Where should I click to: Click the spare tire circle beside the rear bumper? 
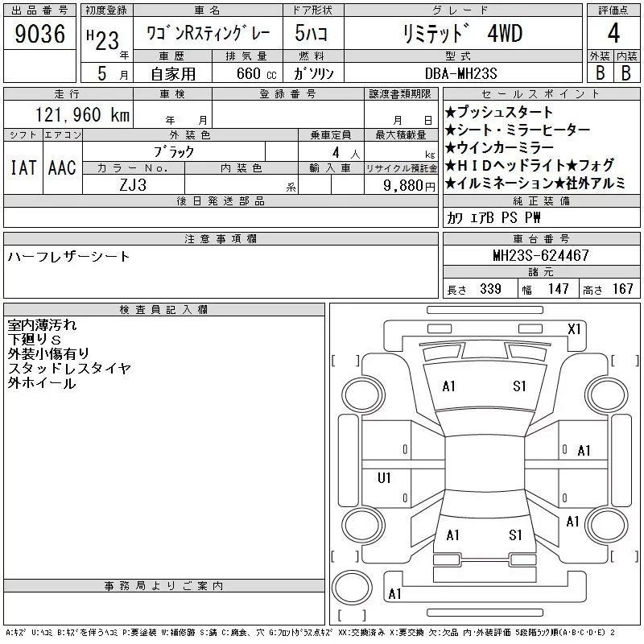point(352,588)
